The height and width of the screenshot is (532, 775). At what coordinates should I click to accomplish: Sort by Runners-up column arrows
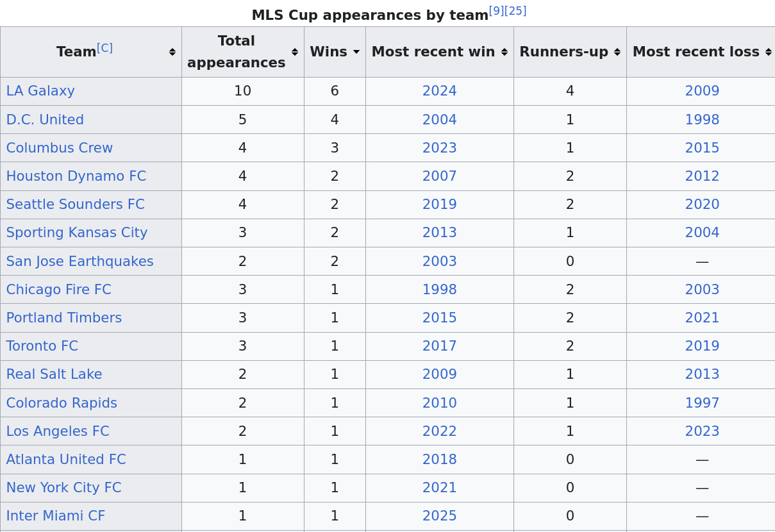(617, 52)
